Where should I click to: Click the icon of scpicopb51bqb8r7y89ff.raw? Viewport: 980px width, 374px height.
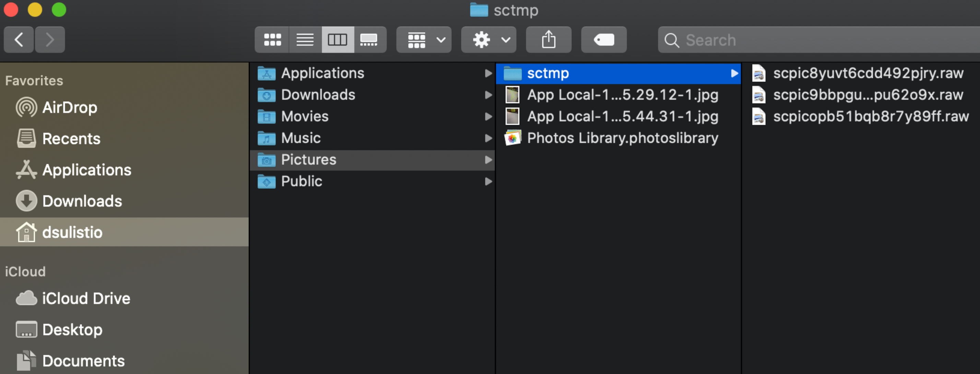tap(759, 116)
